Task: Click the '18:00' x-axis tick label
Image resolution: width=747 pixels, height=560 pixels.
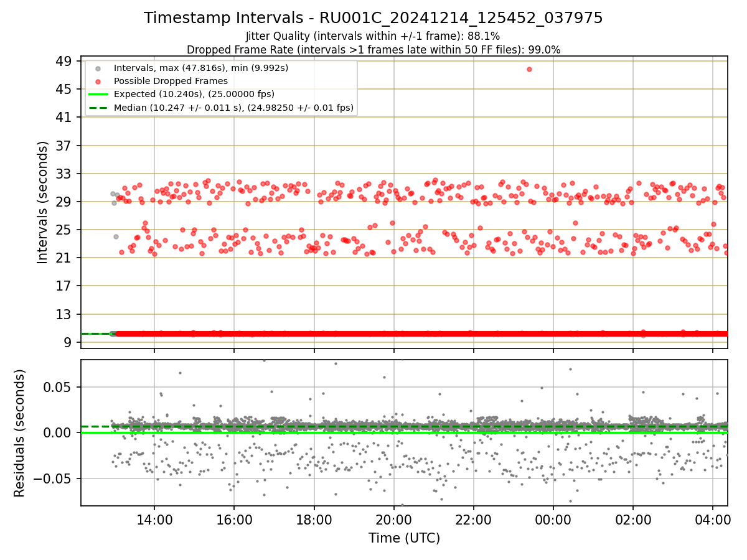Action: click(x=314, y=519)
